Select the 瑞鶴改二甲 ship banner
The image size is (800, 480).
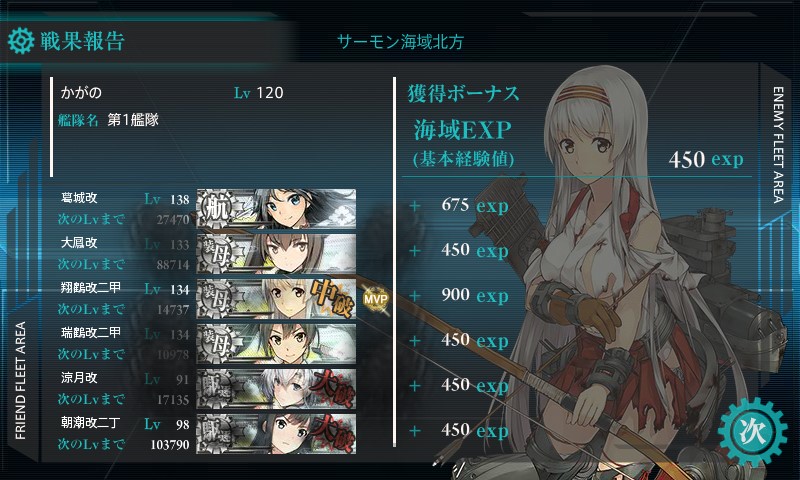[276, 344]
